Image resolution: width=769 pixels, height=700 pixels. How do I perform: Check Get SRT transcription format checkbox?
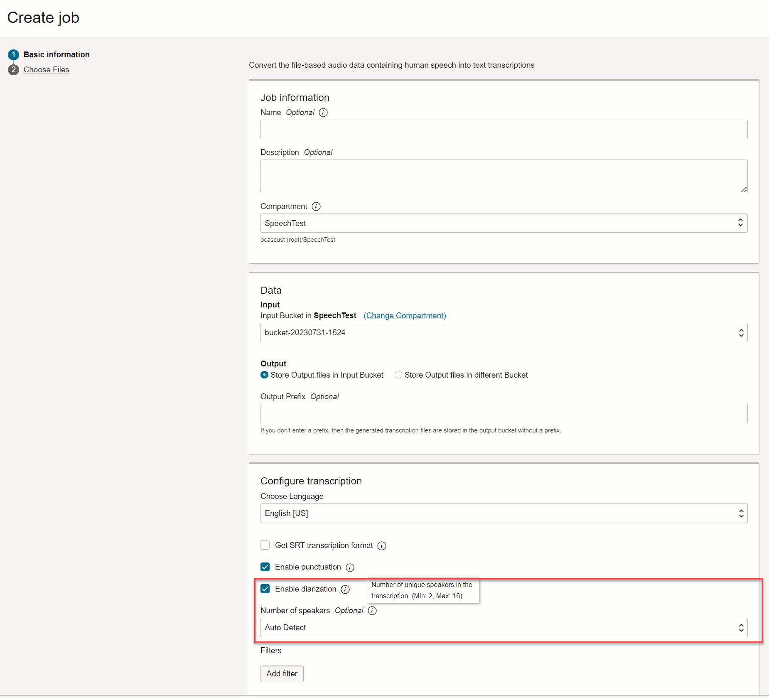click(265, 545)
